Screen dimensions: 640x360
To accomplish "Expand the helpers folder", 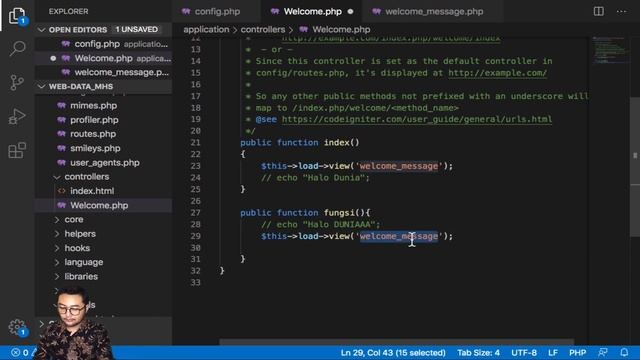I will 57,234.
